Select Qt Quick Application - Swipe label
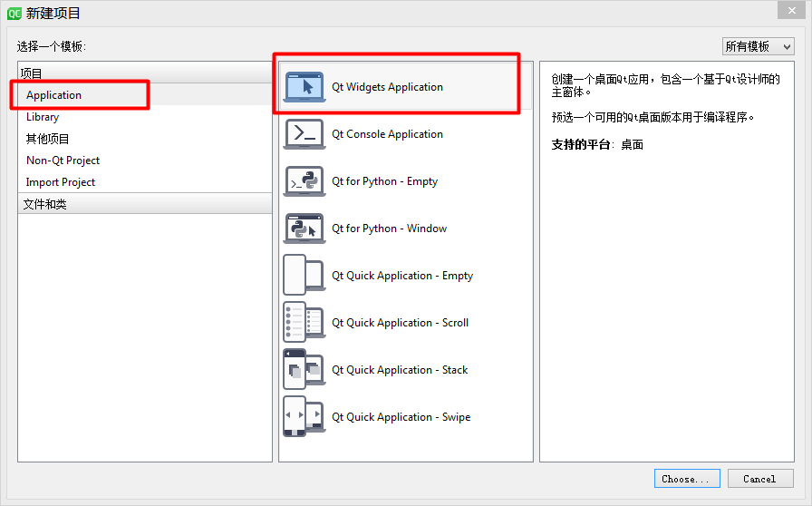The image size is (812, 506). click(x=401, y=417)
